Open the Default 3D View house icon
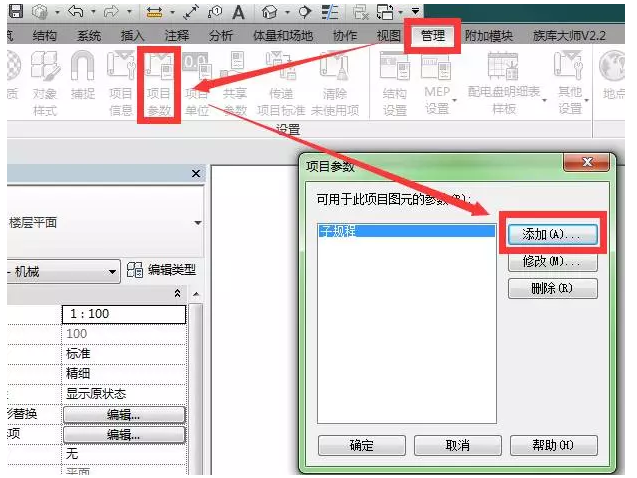The width and height of the screenshot is (637, 478). pos(269,12)
